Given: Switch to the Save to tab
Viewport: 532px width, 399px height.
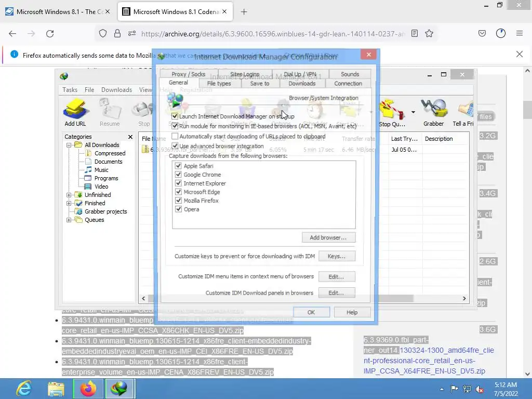Looking at the screenshot, I should coord(260,84).
